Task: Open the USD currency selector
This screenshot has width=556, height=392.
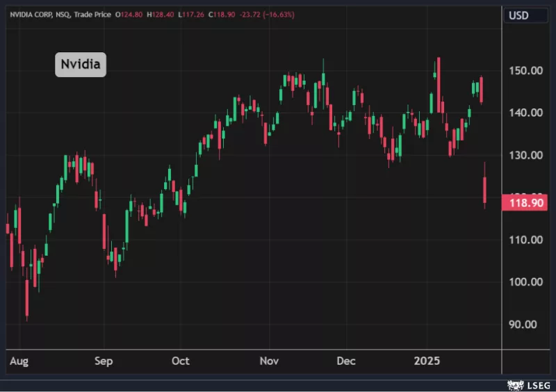Action: [x=525, y=15]
